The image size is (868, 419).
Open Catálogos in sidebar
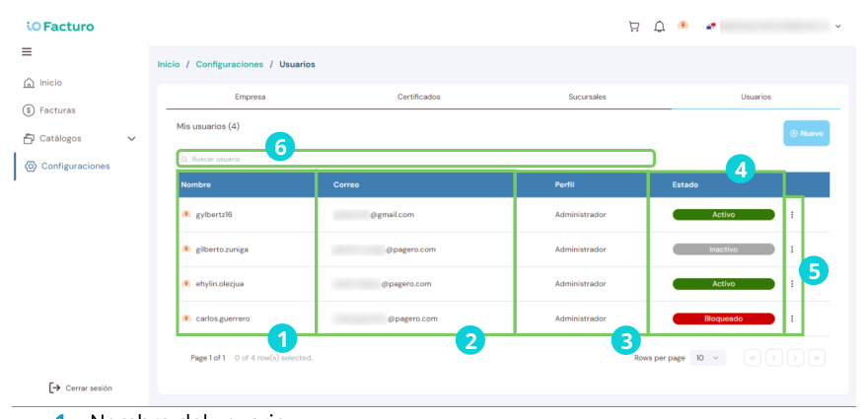click(x=52, y=138)
